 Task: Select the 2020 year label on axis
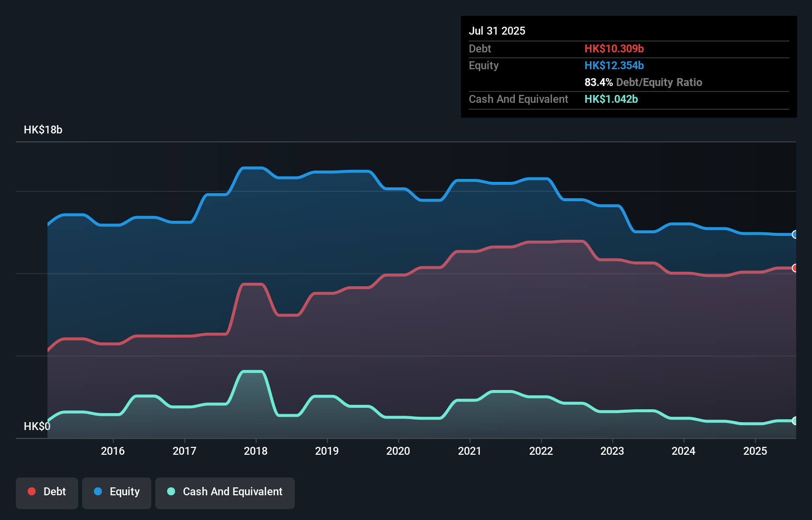pyautogui.click(x=399, y=451)
